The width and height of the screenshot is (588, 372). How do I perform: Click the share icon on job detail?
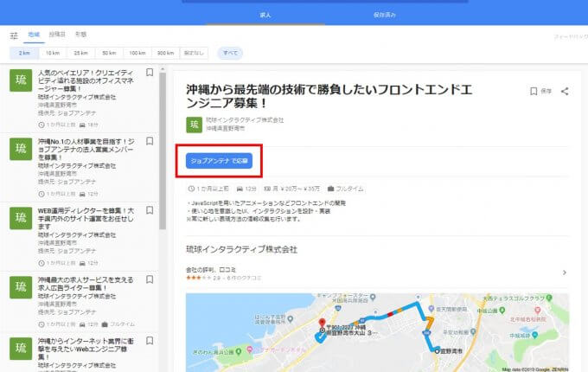[565, 91]
